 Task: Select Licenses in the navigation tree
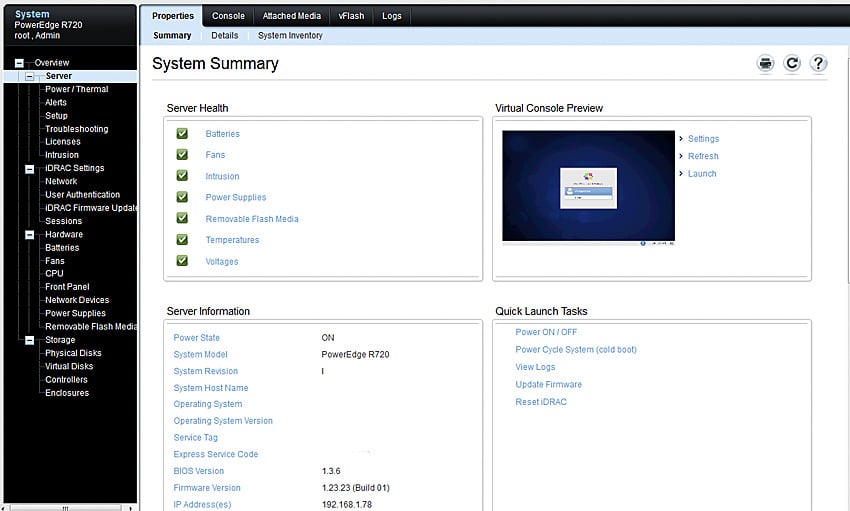tap(63, 141)
